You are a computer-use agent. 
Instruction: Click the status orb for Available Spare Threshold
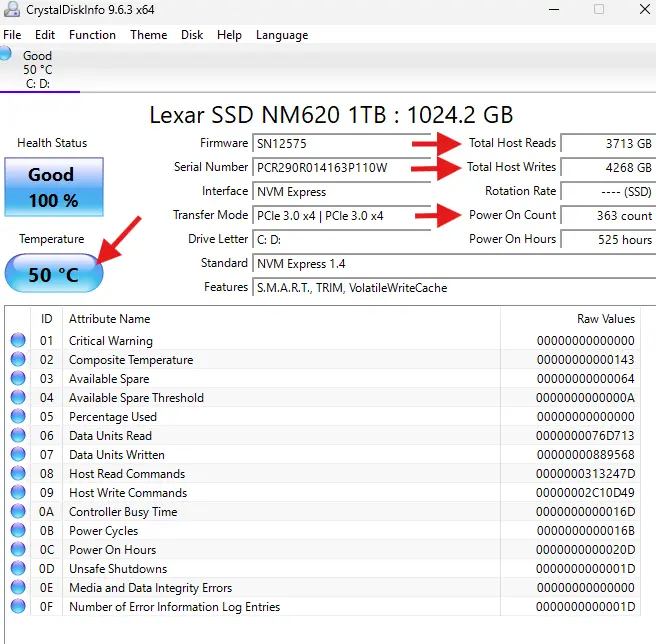point(18,397)
